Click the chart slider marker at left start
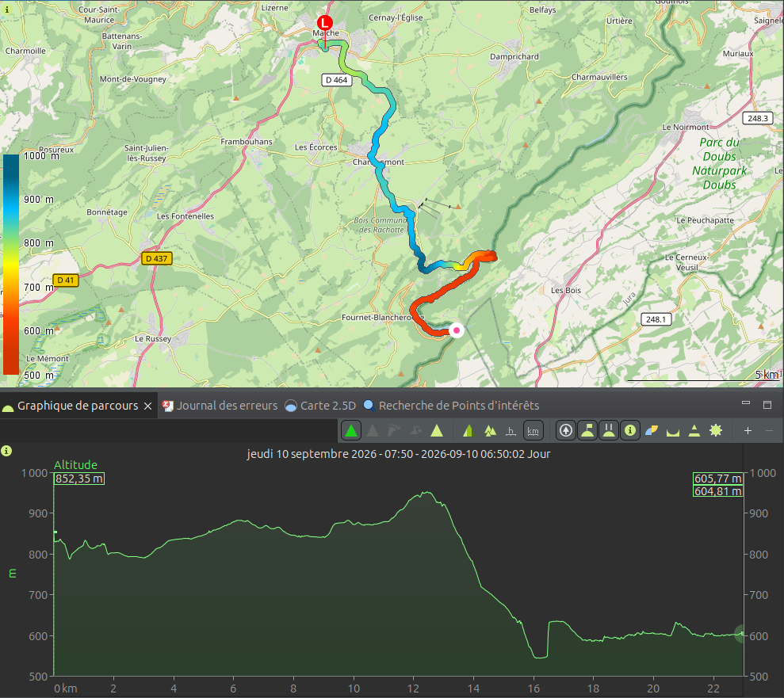Image resolution: width=784 pixels, height=698 pixels. pyautogui.click(x=55, y=532)
